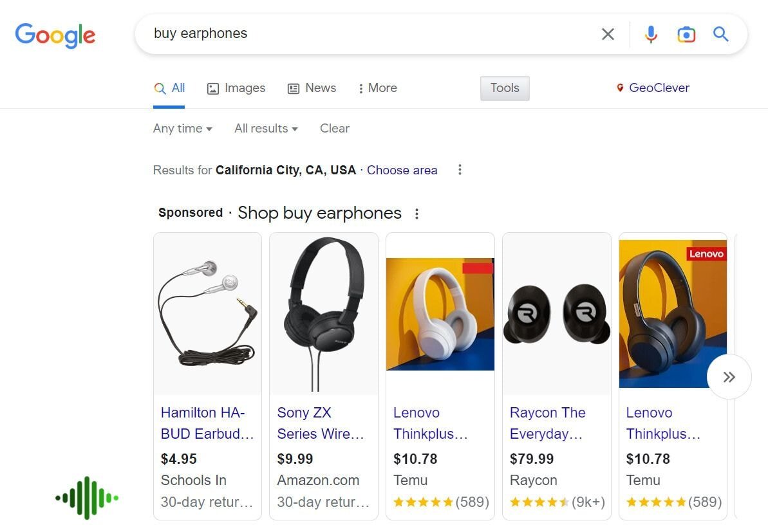Switch to the News tab
This screenshot has height=532, width=768.
[312, 88]
